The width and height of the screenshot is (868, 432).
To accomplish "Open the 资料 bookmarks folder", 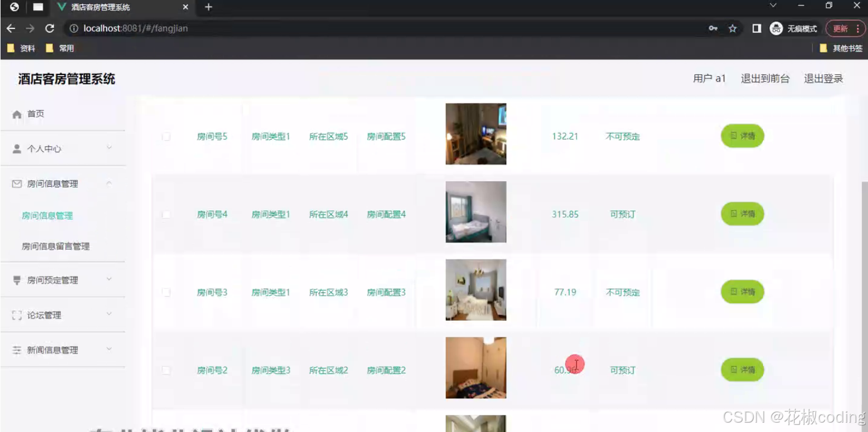I will (21, 48).
